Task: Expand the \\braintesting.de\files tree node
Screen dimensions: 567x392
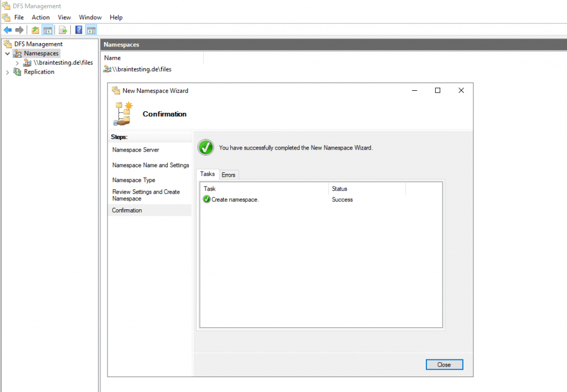Action: (x=17, y=63)
